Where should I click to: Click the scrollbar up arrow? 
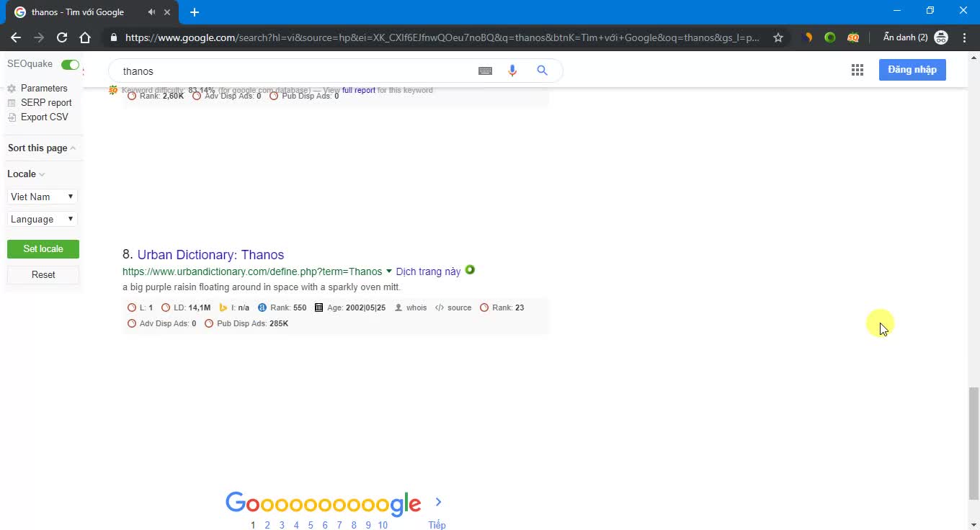pyautogui.click(x=974, y=57)
